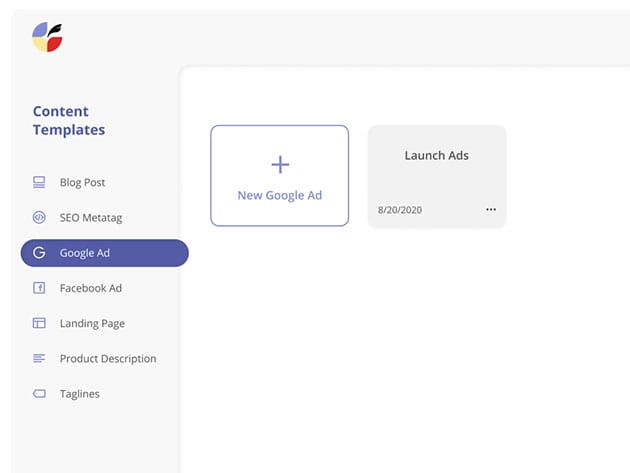
Task: Click the 8/20/2020 date on Launch Ads
Action: click(x=398, y=210)
